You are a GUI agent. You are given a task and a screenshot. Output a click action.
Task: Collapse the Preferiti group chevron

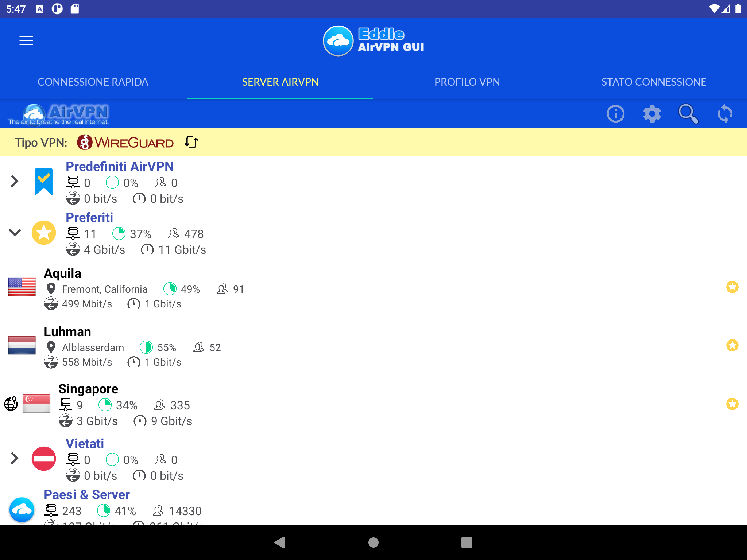(x=15, y=233)
